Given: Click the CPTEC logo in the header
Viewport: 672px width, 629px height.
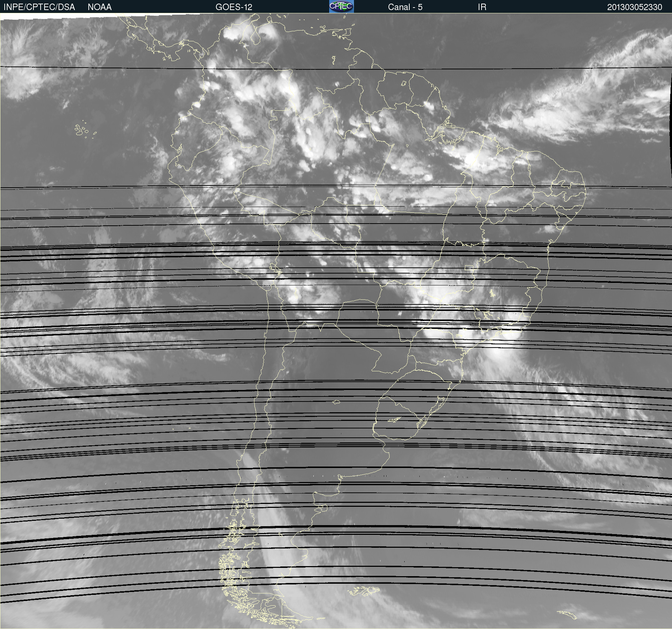Looking at the screenshot, I should click(x=341, y=6).
